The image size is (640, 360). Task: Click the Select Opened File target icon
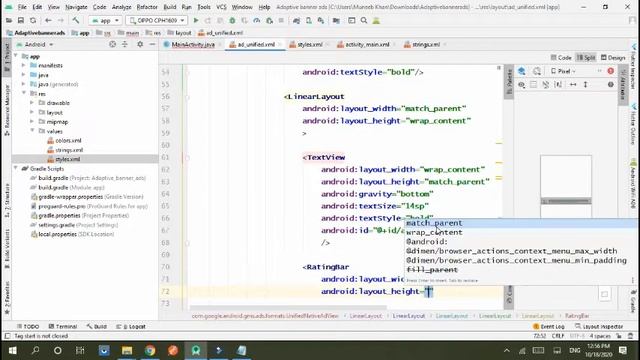coord(112,44)
